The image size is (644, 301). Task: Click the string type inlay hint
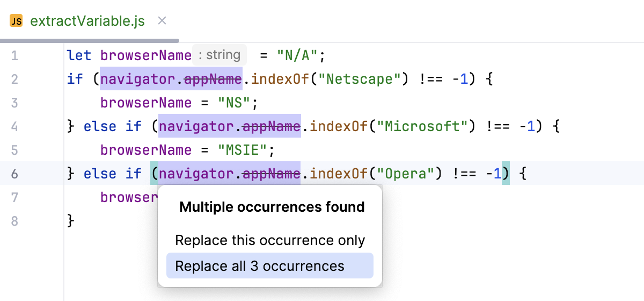coord(219,55)
